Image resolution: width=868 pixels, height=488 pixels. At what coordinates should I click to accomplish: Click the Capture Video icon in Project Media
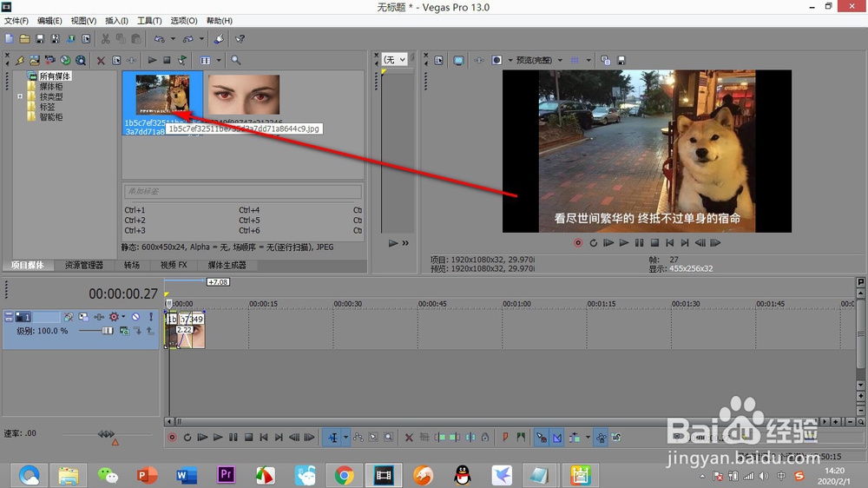pos(49,60)
